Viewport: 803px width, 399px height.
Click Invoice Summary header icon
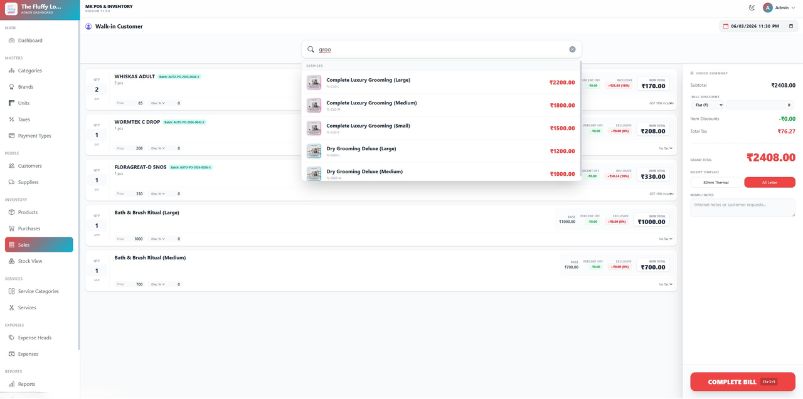(692, 73)
